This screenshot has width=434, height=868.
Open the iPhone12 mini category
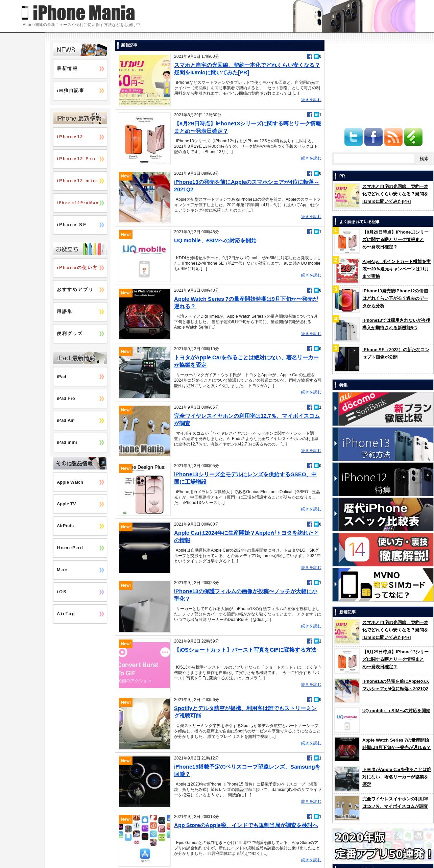pos(80,181)
